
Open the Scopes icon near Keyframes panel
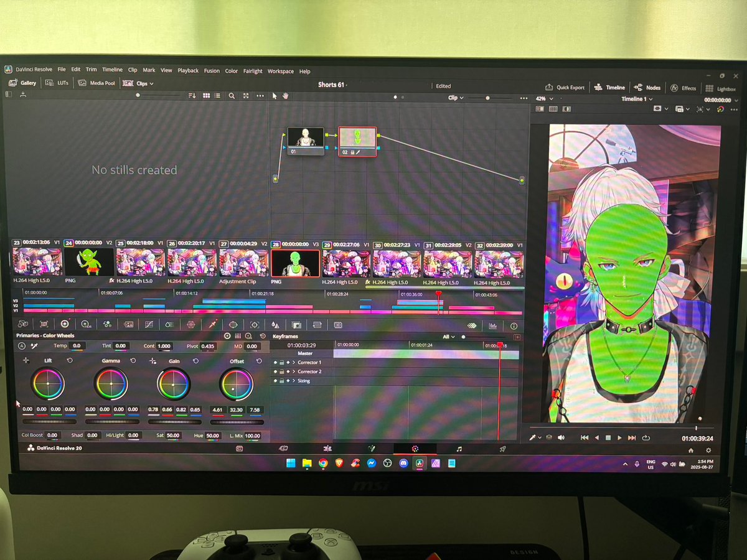[x=493, y=325]
